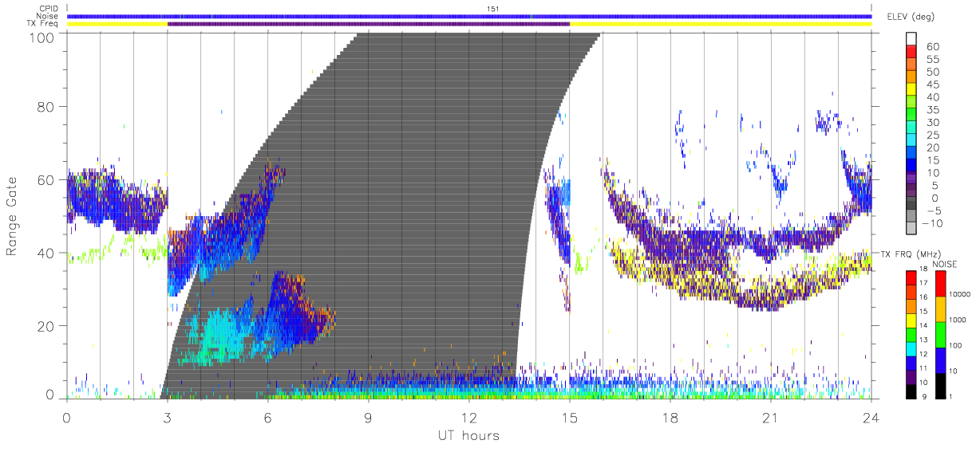Click the Noise row label at top
The image size is (980, 452).
tap(48, 16)
